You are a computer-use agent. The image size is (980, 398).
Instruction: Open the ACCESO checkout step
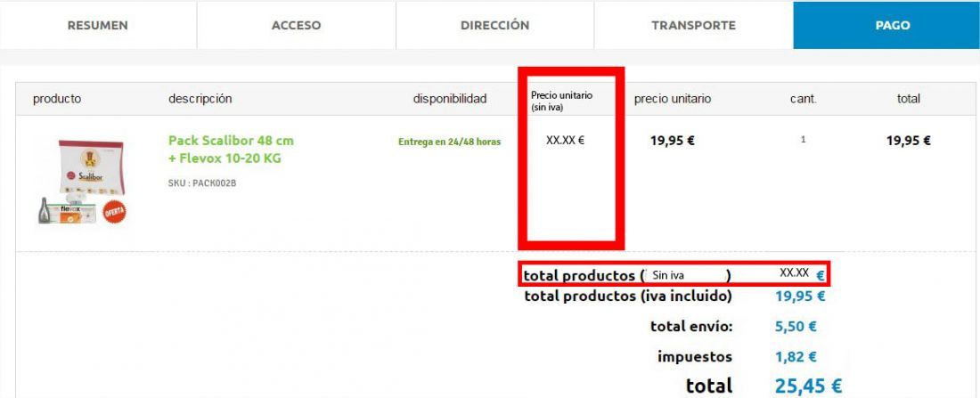(297, 26)
